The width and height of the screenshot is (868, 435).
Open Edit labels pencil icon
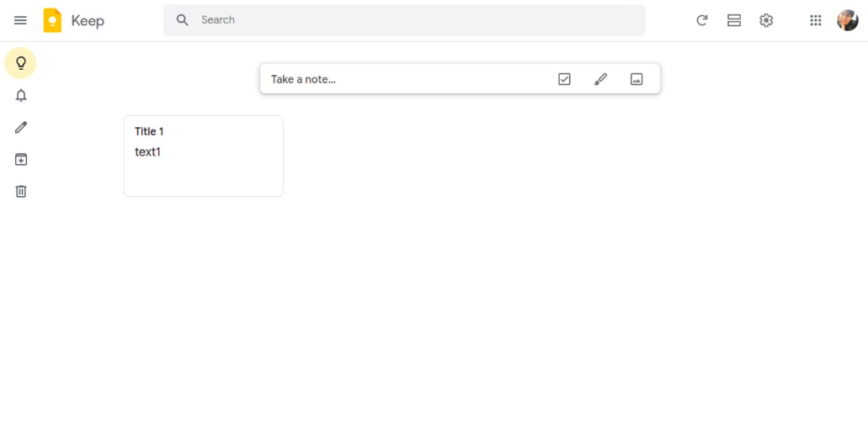(20, 127)
